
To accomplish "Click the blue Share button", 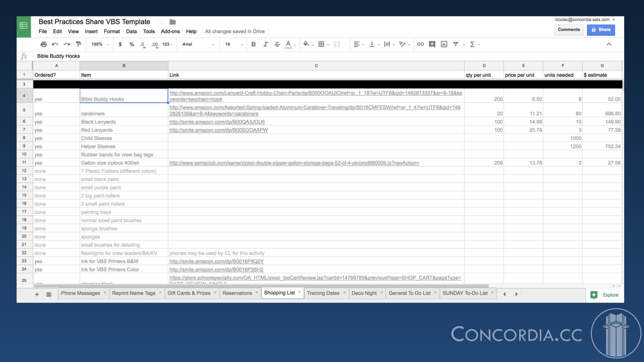I will pyautogui.click(x=601, y=29).
